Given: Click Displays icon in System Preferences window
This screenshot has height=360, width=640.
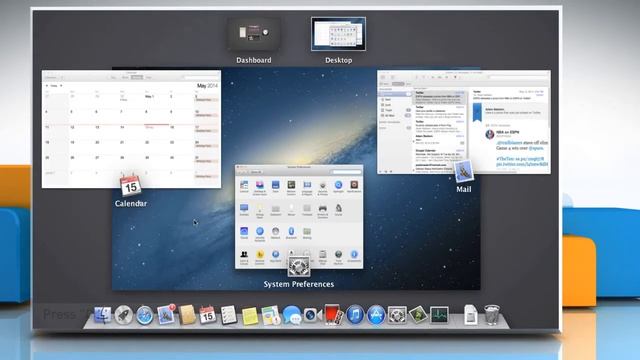Looking at the screenshot, I should pyautogui.click(x=244, y=210).
